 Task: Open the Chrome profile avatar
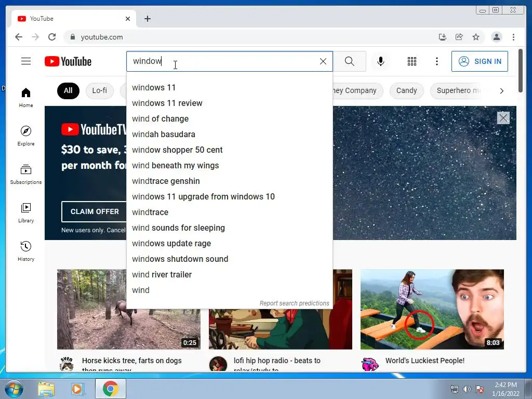tap(496, 37)
